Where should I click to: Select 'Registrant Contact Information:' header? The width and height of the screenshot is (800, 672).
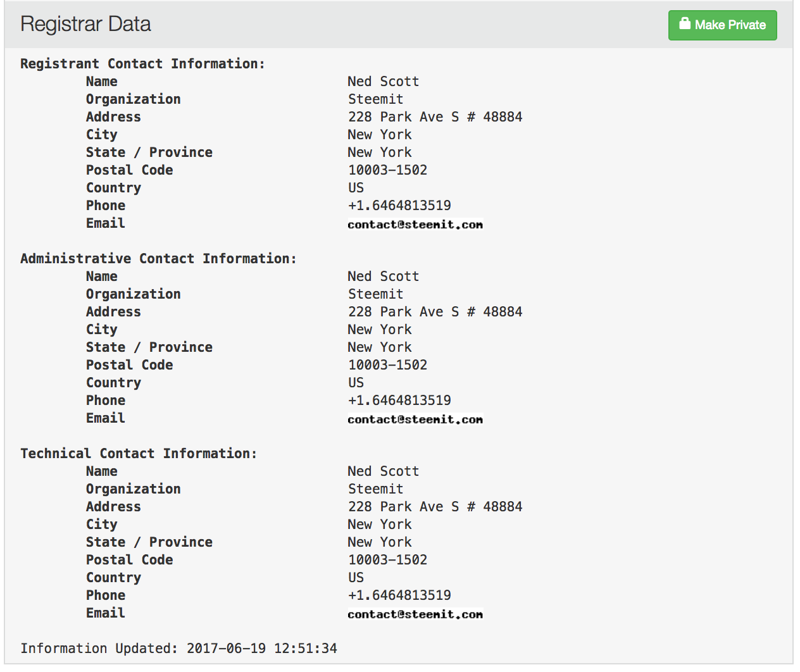tap(142, 64)
